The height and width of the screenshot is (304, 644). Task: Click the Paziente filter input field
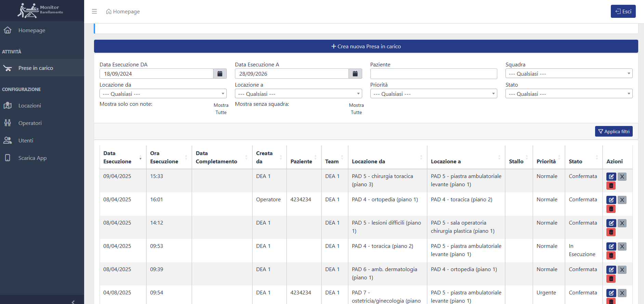(434, 74)
